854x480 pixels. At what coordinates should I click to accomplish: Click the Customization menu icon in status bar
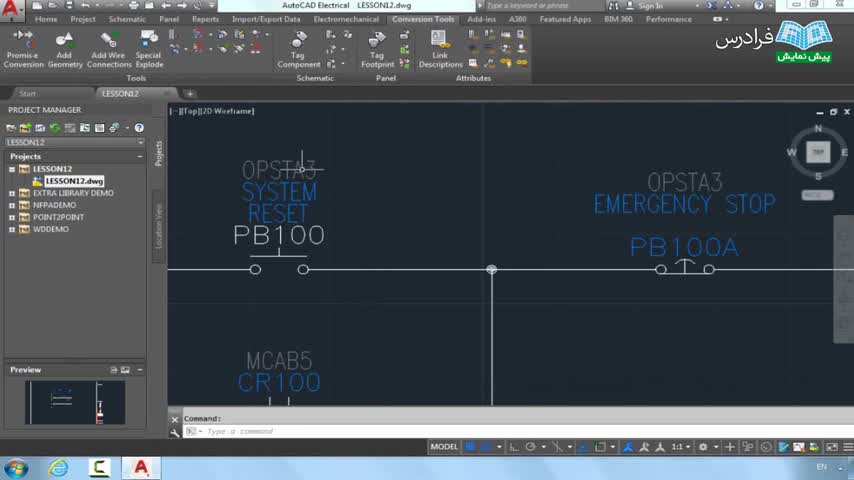click(x=848, y=447)
